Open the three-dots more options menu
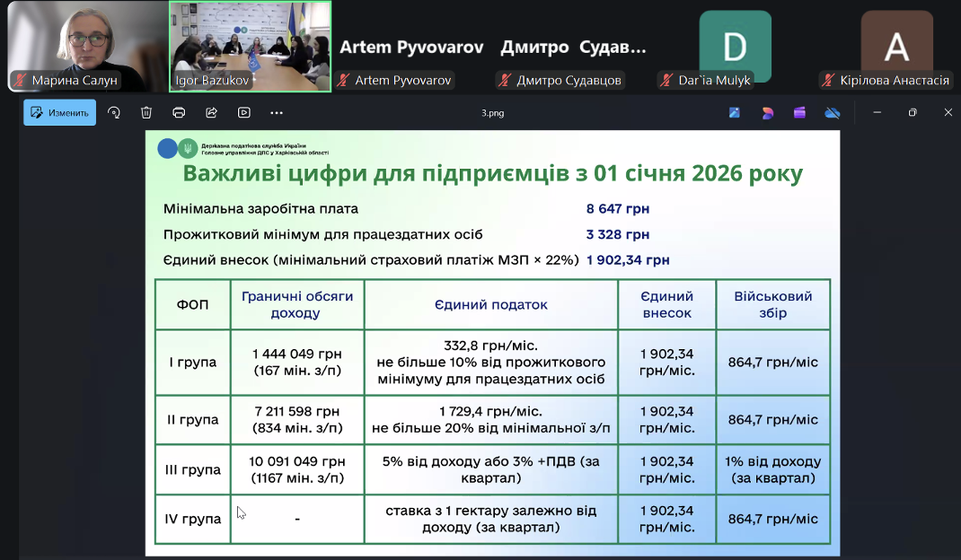961x560 pixels. [x=277, y=112]
